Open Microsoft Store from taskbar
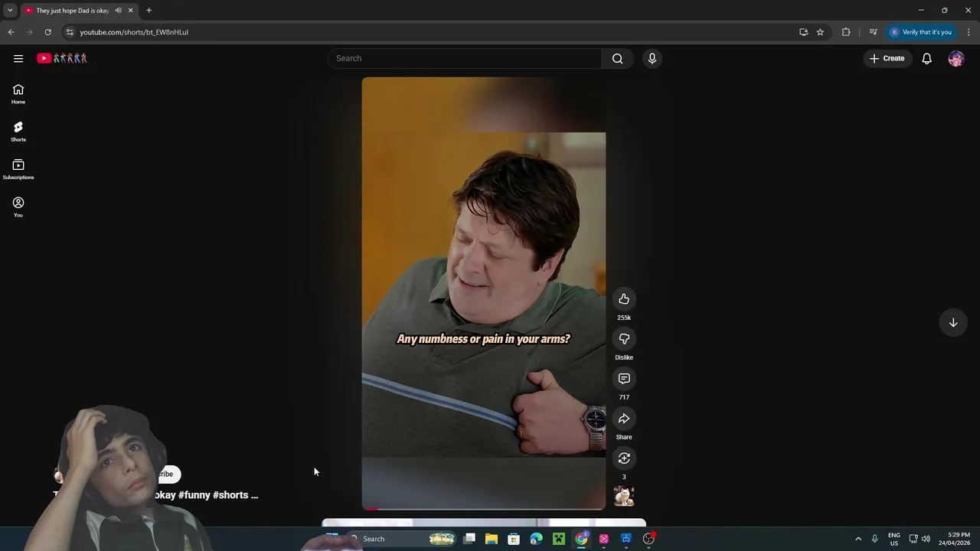Viewport: 980px width, 551px height. [514, 539]
